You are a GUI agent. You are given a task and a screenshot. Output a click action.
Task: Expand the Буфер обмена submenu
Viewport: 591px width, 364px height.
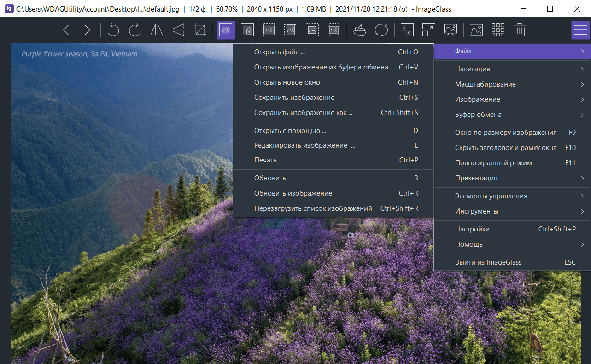point(512,115)
